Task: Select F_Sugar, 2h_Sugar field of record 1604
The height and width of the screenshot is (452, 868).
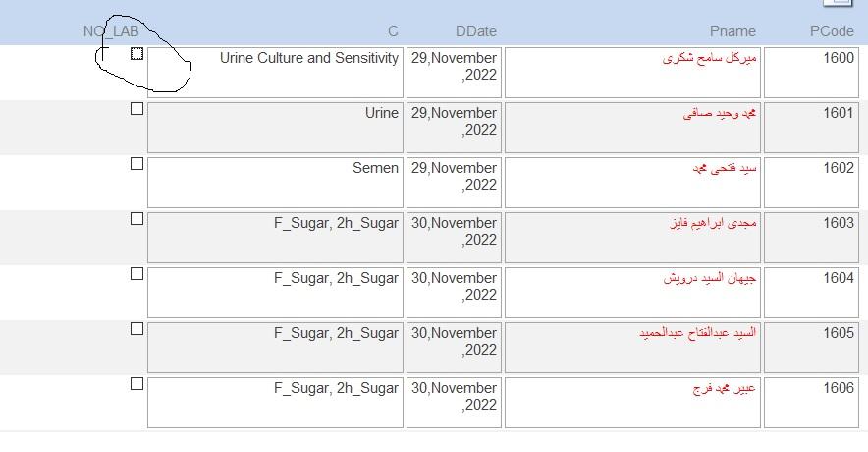Action: coord(275,293)
